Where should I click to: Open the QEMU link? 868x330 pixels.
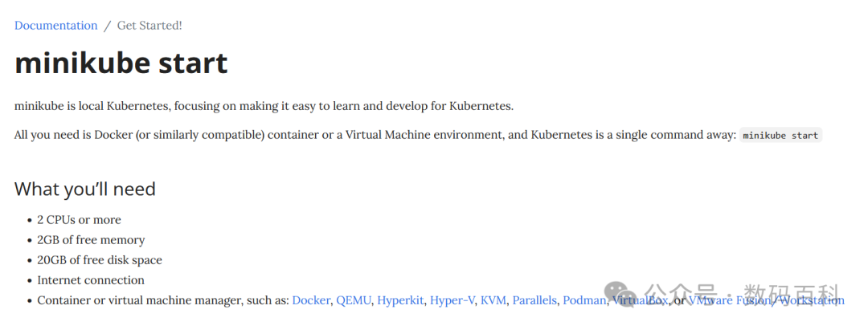tap(354, 301)
